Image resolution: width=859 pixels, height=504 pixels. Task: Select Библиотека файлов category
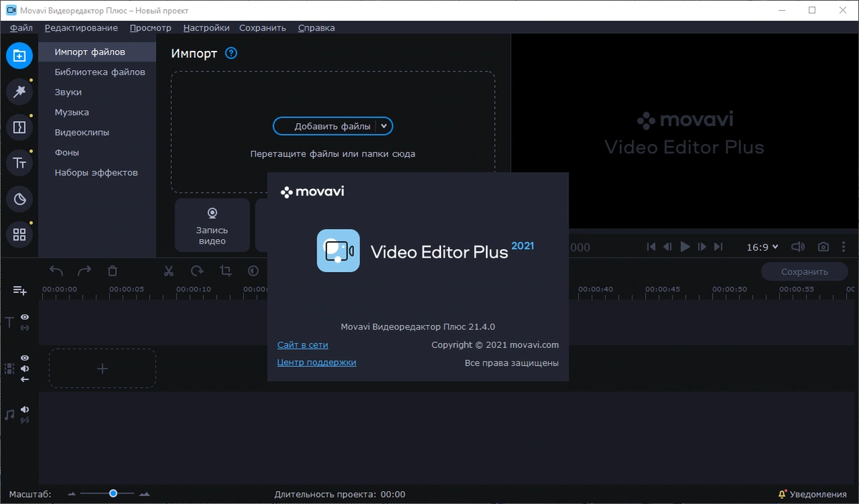click(97, 72)
